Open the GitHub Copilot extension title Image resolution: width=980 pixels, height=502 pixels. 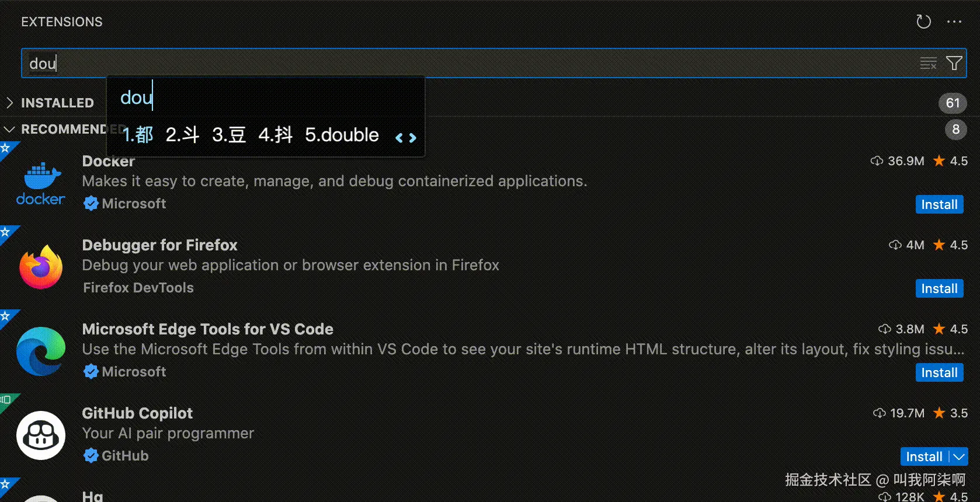tap(137, 413)
